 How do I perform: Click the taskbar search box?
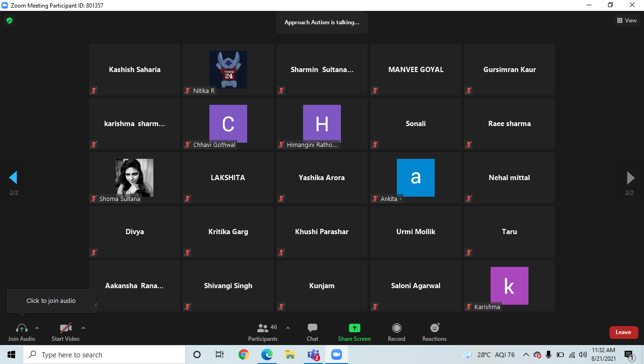tap(104, 355)
